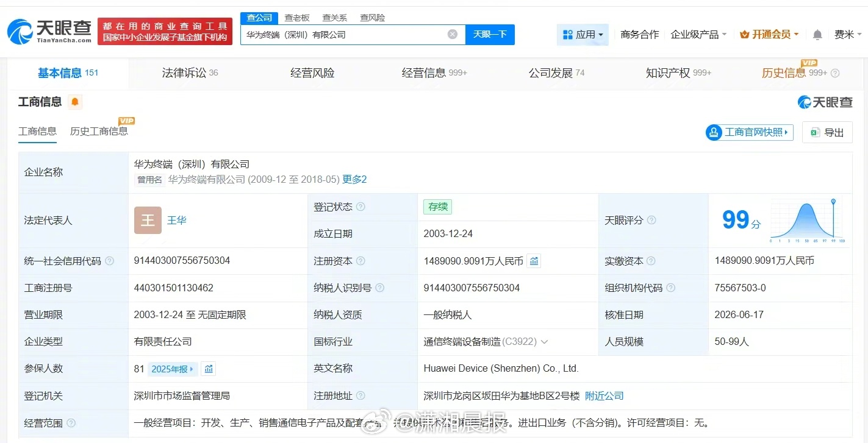This screenshot has height=443, width=868.
Task: Select the 知识产权 tab
Action: pyautogui.click(x=678, y=73)
